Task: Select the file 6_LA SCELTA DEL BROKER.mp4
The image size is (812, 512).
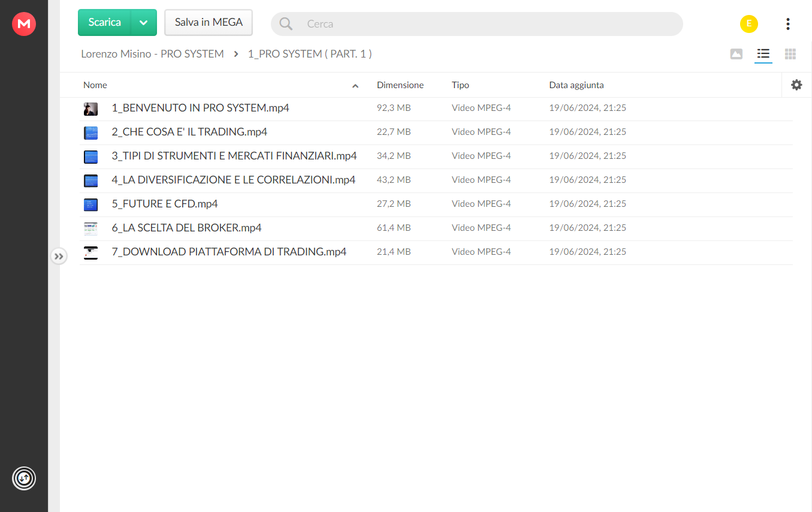Action: coord(436,228)
